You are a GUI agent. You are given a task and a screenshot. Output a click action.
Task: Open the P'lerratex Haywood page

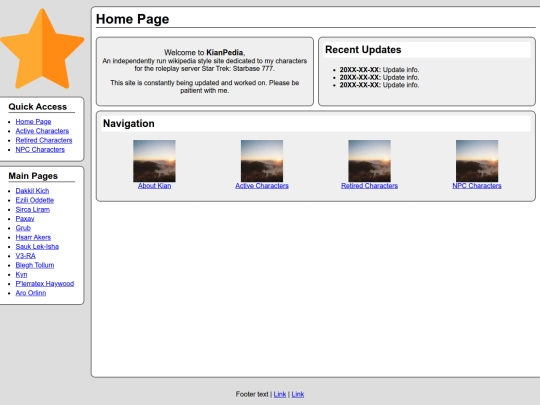(45, 284)
